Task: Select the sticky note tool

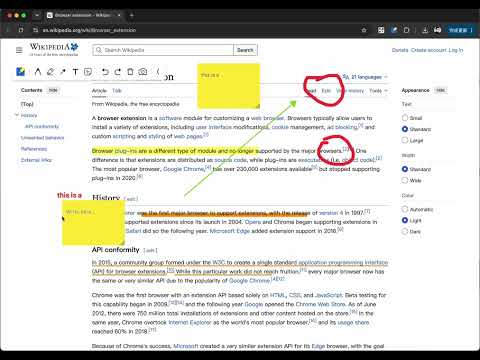Action: pyautogui.click(x=88, y=72)
